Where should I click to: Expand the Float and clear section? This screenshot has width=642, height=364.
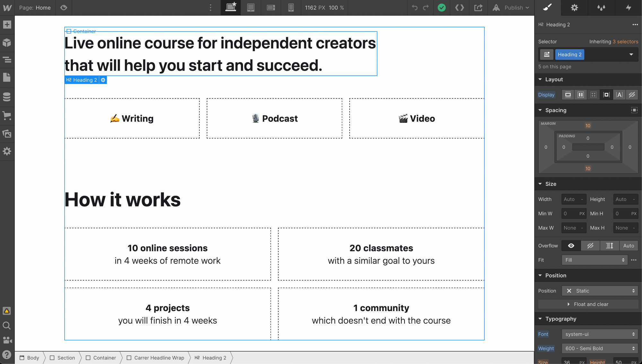[x=588, y=304]
